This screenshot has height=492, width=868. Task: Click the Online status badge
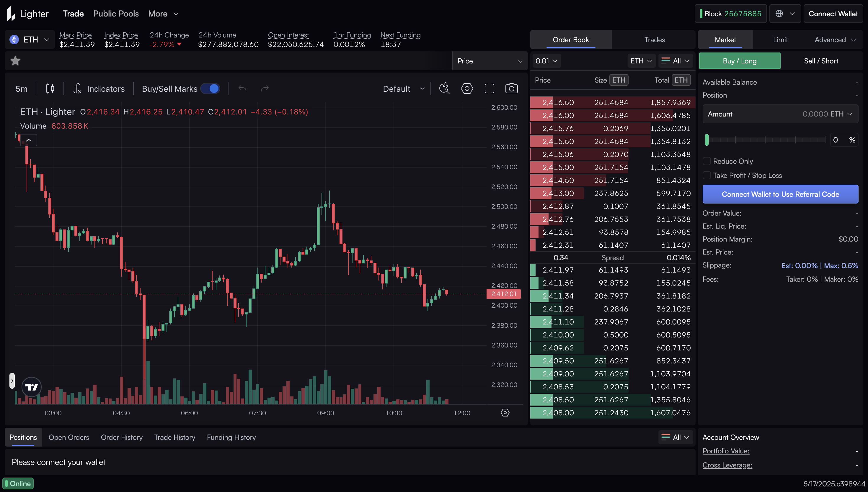click(x=18, y=483)
